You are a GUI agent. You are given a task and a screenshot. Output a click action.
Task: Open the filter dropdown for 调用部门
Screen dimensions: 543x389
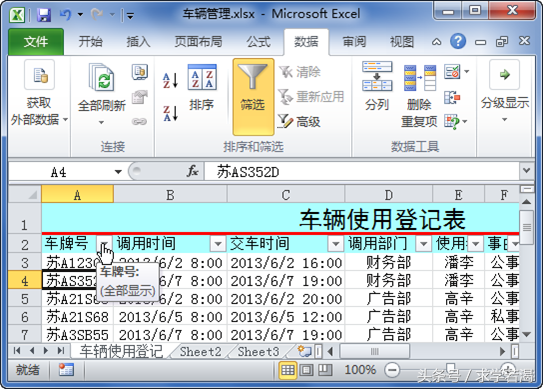click(x=423, y=244)
